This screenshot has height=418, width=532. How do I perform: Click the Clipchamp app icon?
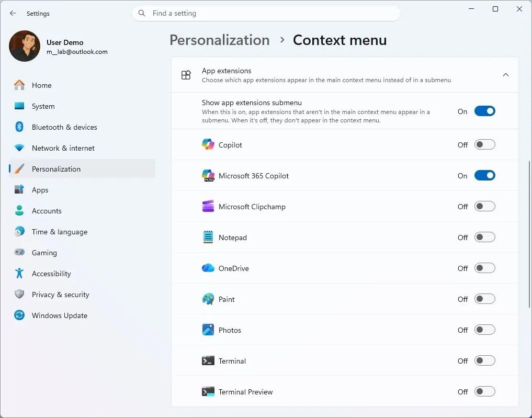click(x=208, y=206)
